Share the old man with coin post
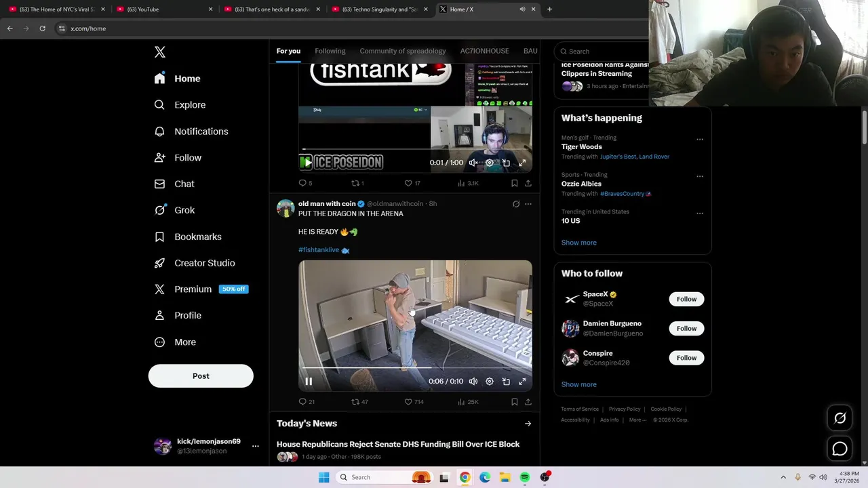The image size is (868, 488). [528, 402]
